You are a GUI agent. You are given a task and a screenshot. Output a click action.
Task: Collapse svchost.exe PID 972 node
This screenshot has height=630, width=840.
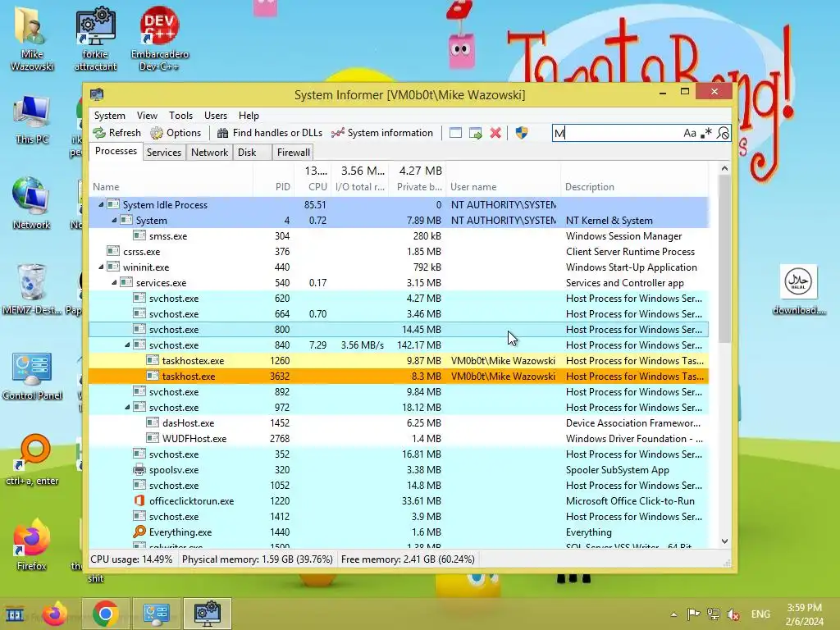pos(127,407)
